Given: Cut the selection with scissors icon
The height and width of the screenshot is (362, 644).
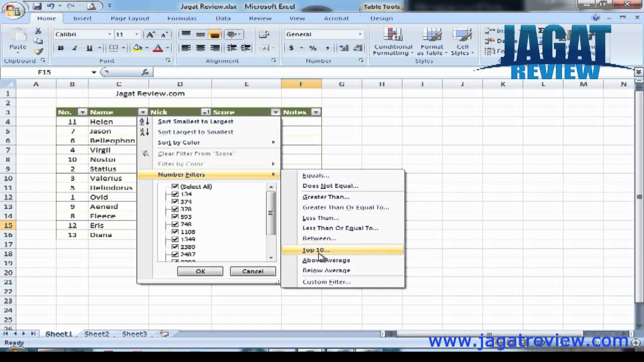Looking at the screenshot, I should [38, 31].
